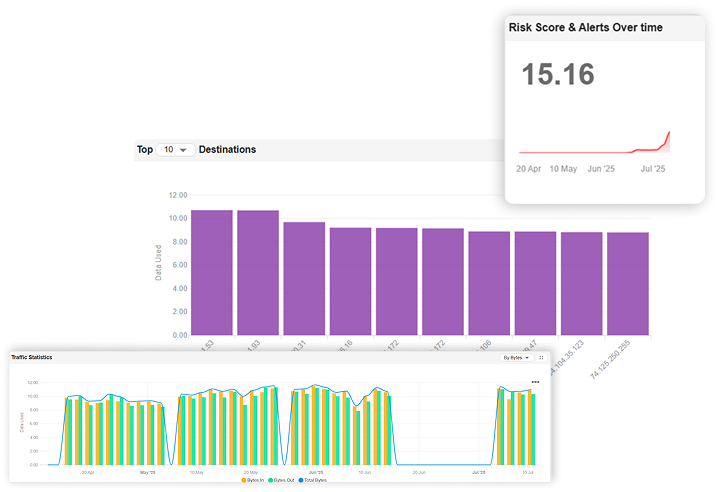This screenshot has height=492, width=719.
Task: Click the 15.16 risk score value
Action: [x=558, y=75]
